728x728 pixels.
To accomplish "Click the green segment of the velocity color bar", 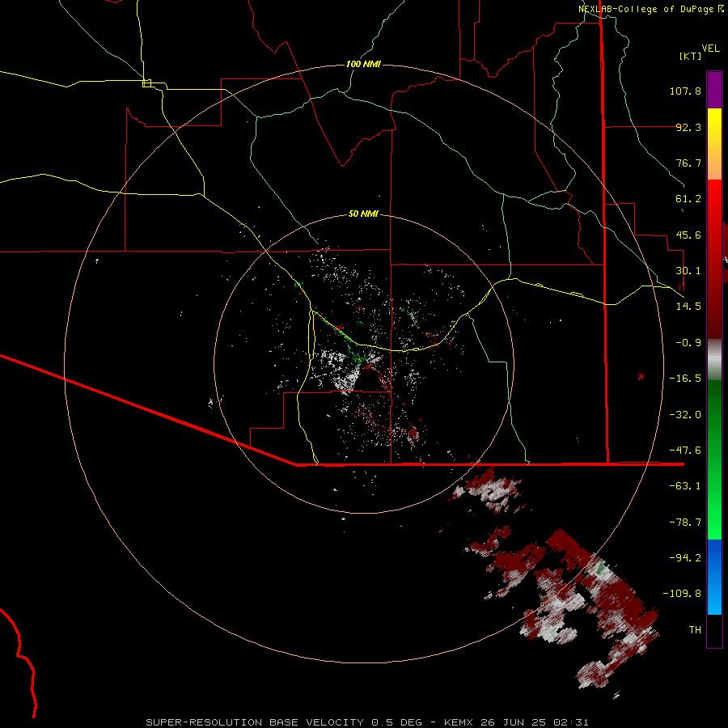I will tap(714, 459).
